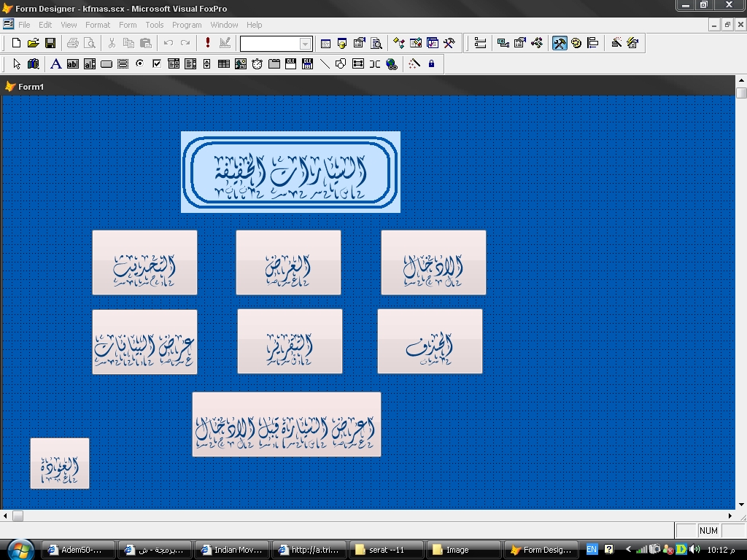Open the Format menu
Screen dimensions: 747x560
coord(98,25)
